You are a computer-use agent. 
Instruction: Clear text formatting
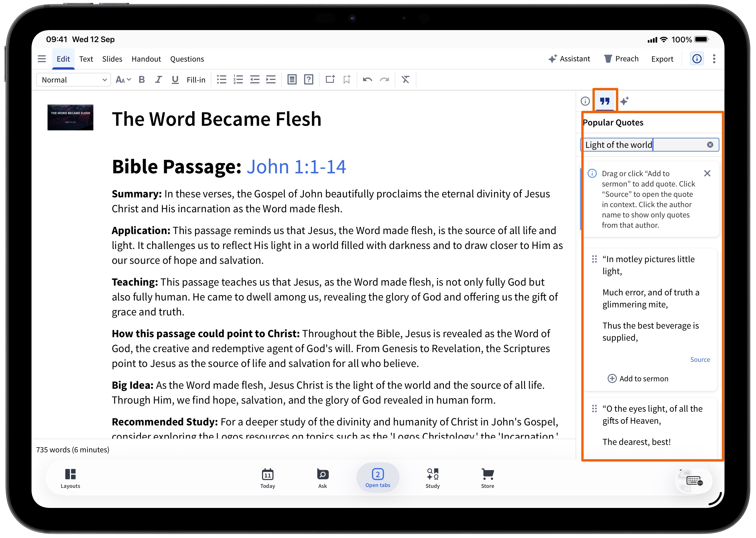point(406,80)
